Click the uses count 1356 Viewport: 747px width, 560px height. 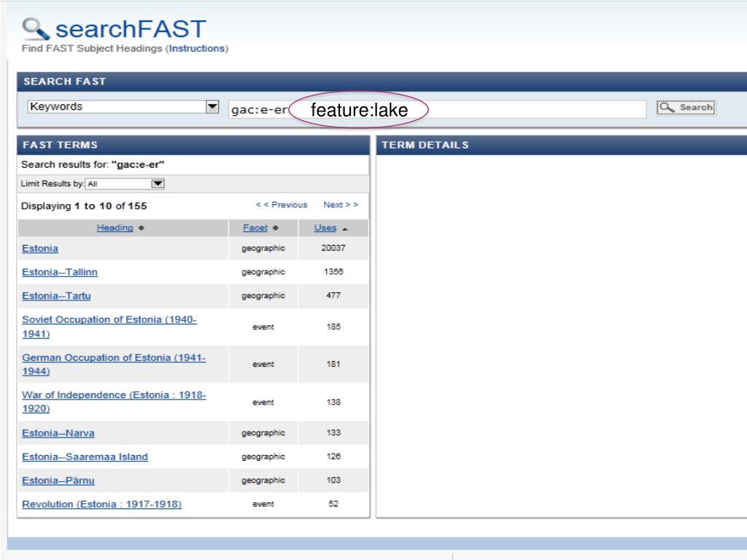333,271
